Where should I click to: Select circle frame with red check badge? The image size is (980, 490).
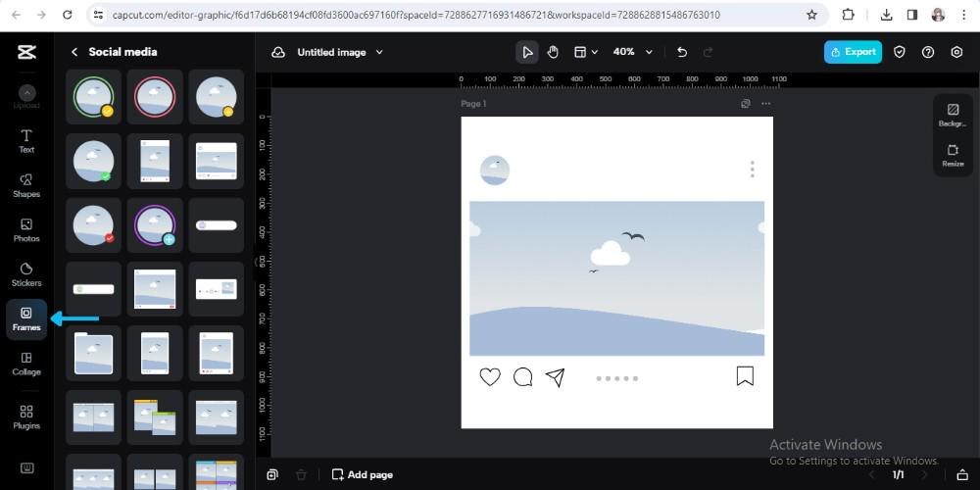(93, 225)
